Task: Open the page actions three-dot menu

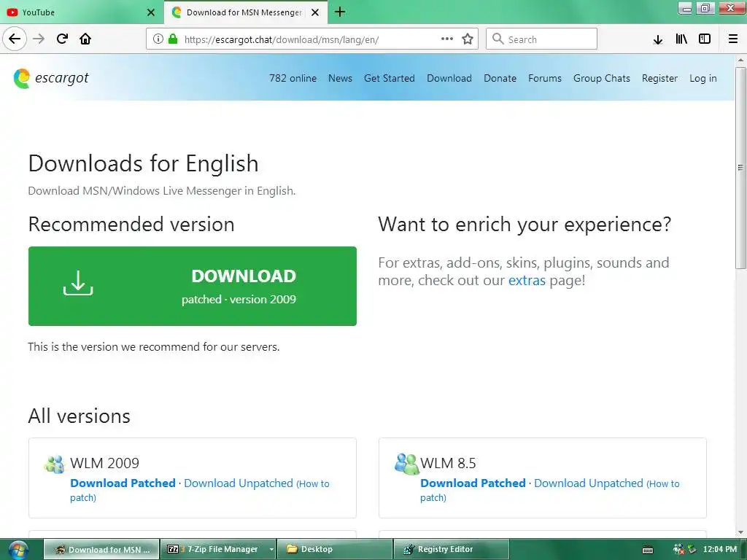Action: [x=447, y=39]
